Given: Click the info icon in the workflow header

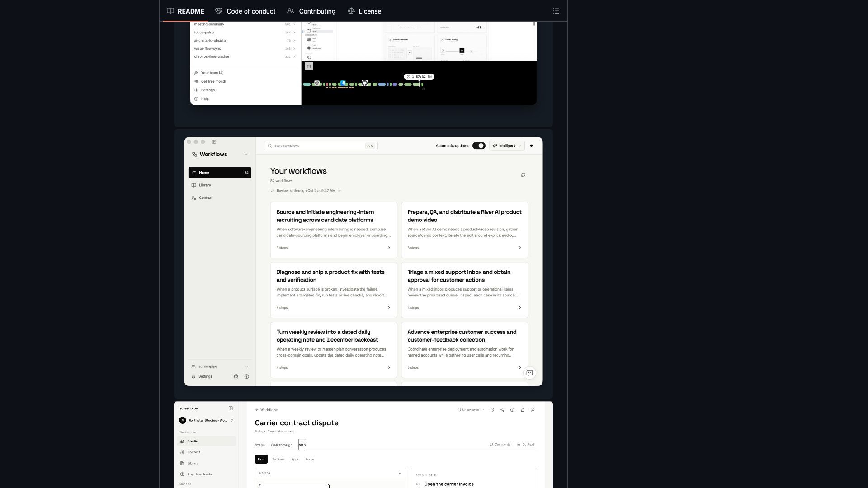Looking at the screenshot, I should click(x=512, y=410).
